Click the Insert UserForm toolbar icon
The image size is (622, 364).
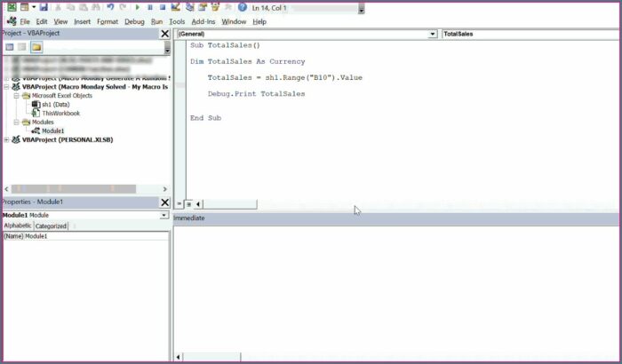tap(25, 7)
